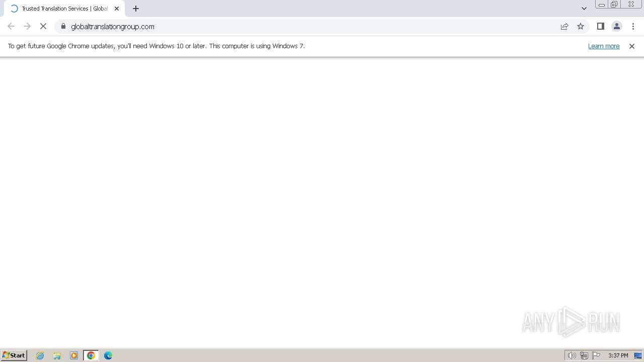The width and height of the screenshot is (644, 362).
Task: Share this page icon
Action: click(565, 26)
